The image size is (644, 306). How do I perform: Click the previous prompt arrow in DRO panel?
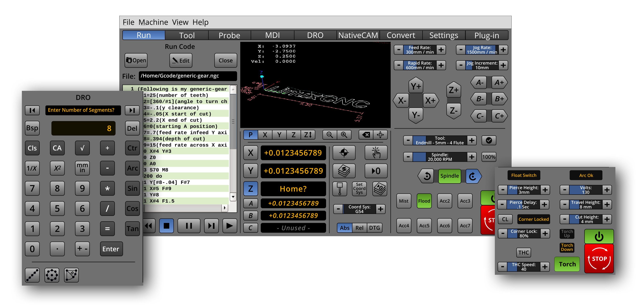coord(32,110)
